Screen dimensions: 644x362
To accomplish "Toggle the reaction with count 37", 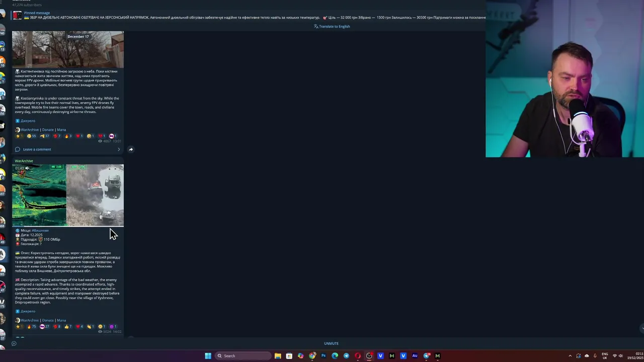I will click(x=44, y=136).
